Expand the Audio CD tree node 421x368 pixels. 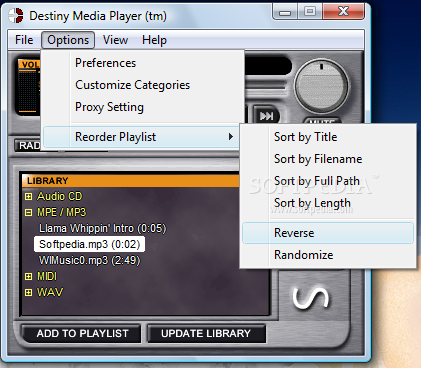(29, 196)
